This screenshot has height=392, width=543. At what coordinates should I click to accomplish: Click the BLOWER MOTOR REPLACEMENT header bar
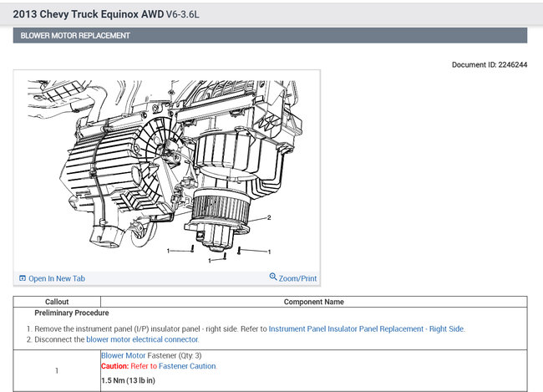coord(270,36)
